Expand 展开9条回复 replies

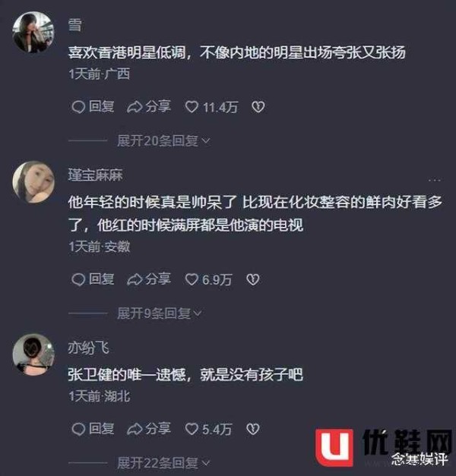click(x=160, y=314)
